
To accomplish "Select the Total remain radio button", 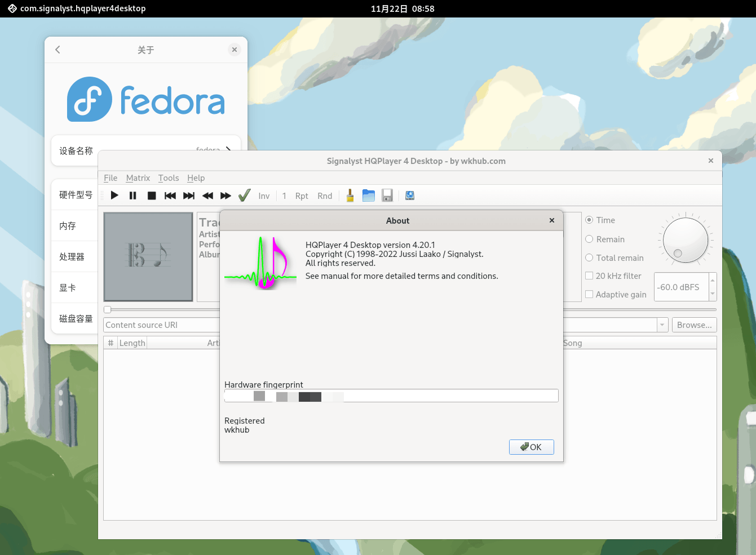I will click(589, 258).
